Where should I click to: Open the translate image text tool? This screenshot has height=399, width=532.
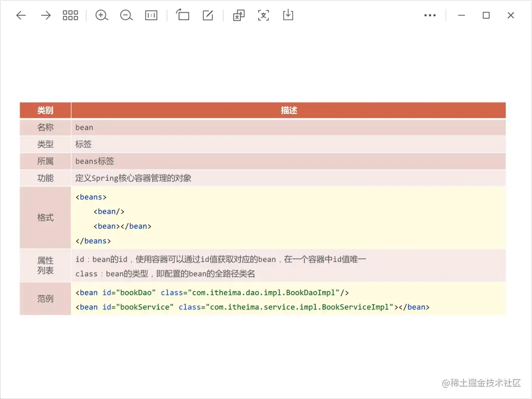[x=238, y=15]
